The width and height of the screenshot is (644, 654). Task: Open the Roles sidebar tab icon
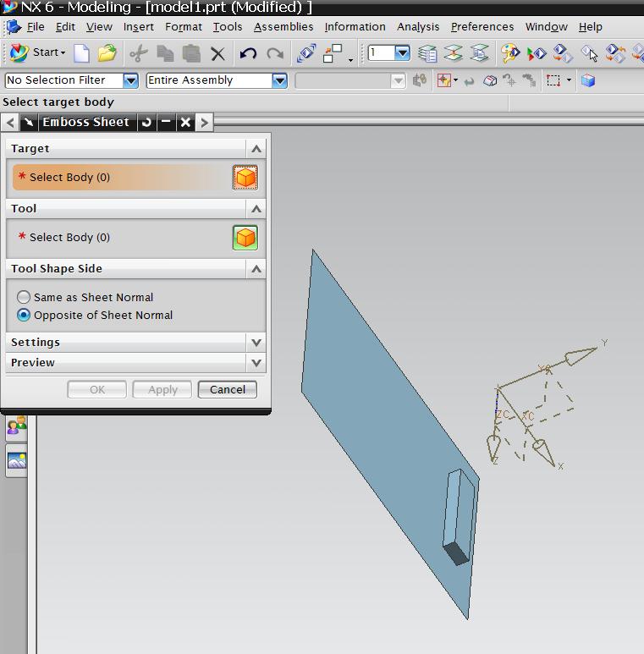pyautogui.click(x=17, y=427)
